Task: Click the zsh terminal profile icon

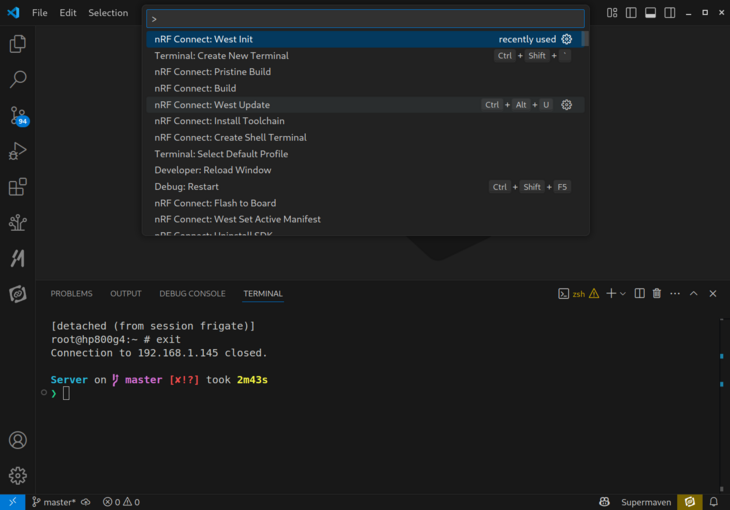Action: [563, 293]
